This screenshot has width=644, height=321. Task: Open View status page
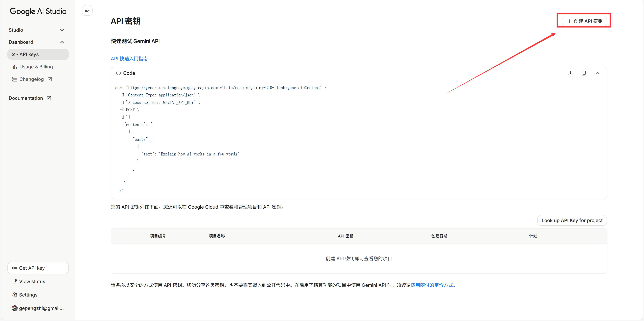32,281
